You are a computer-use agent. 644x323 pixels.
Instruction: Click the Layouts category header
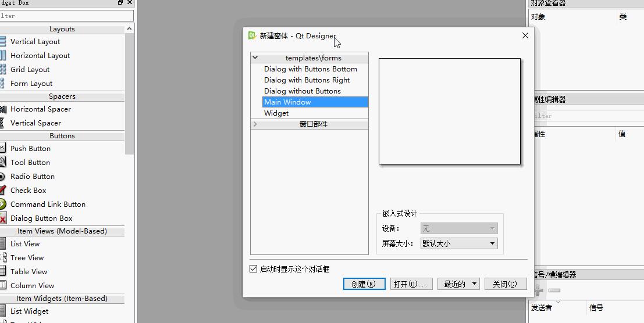(62, 29)
